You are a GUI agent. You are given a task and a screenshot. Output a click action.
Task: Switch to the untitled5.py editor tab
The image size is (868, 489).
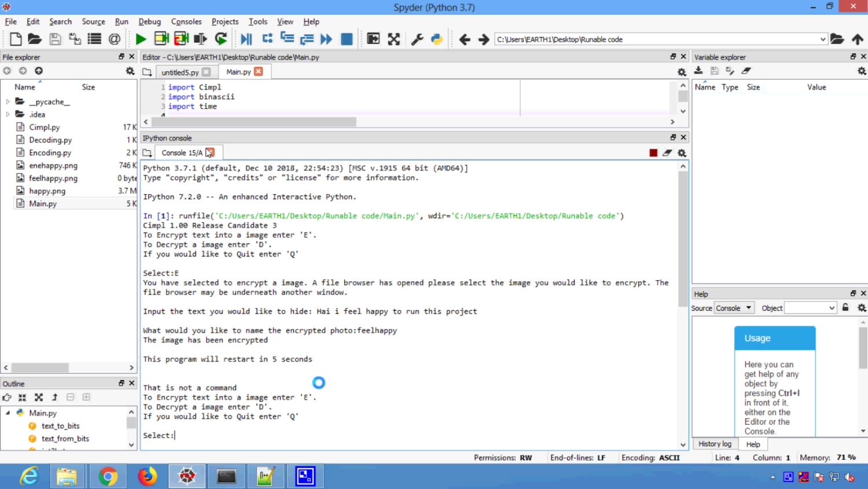coord(179,72)
